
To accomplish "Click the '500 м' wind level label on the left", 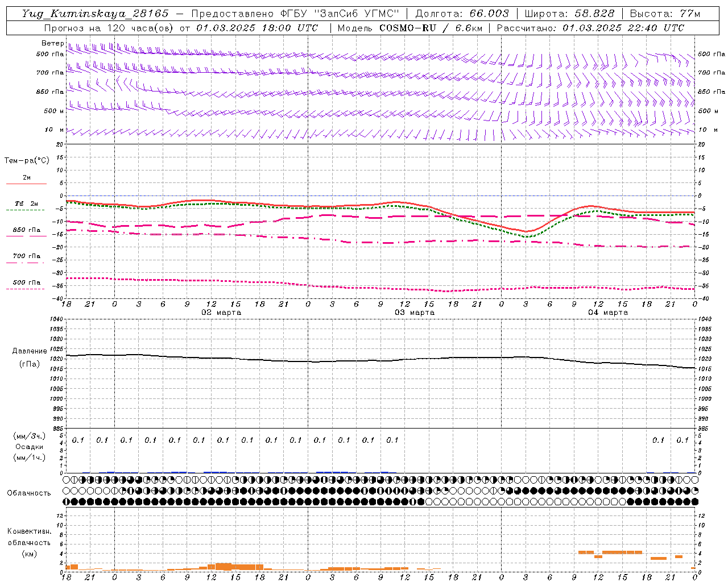I will [54, 111].
